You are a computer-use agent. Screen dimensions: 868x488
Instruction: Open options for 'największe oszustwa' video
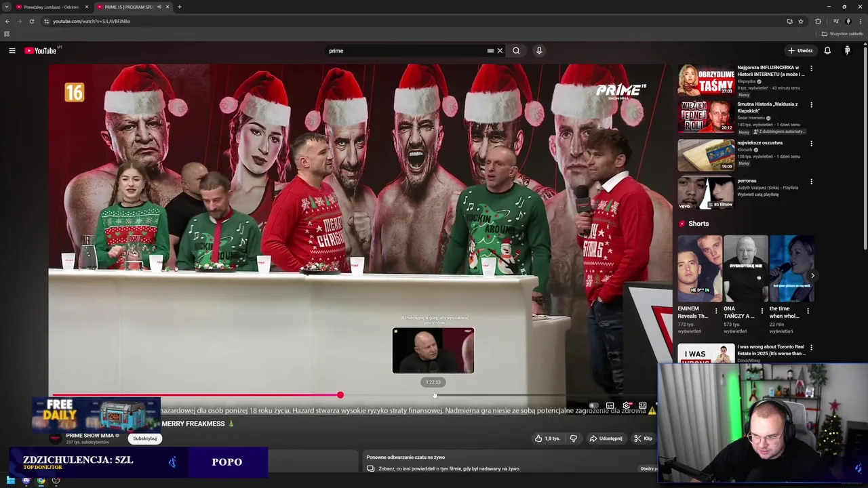point(811,143)
